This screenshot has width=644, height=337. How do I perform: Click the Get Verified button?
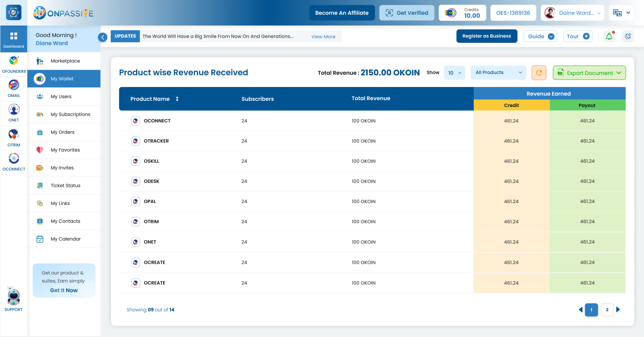point(407,13)
